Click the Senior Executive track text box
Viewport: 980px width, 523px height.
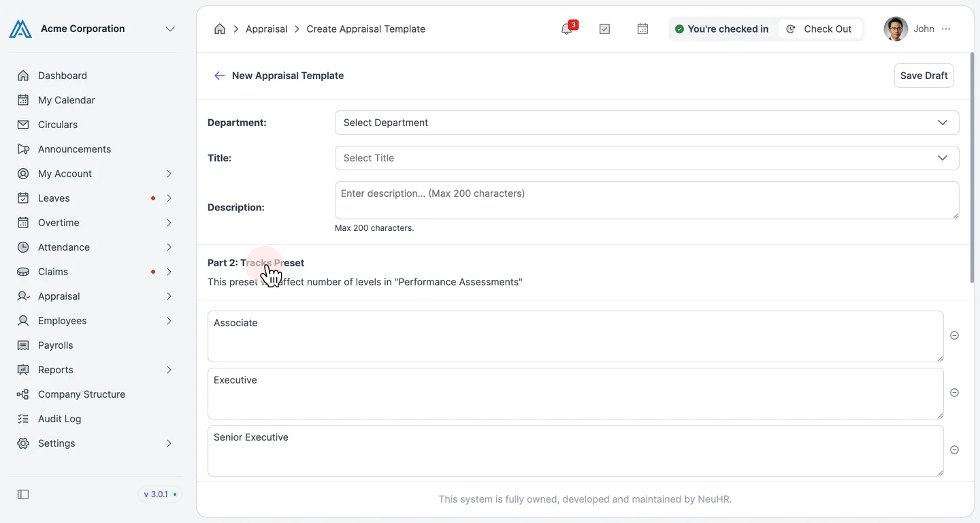pos(576,451)
